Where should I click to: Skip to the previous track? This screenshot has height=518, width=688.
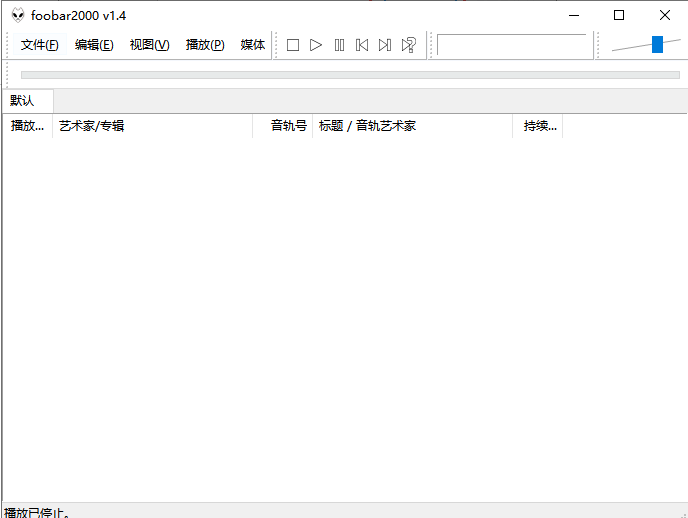362,45
